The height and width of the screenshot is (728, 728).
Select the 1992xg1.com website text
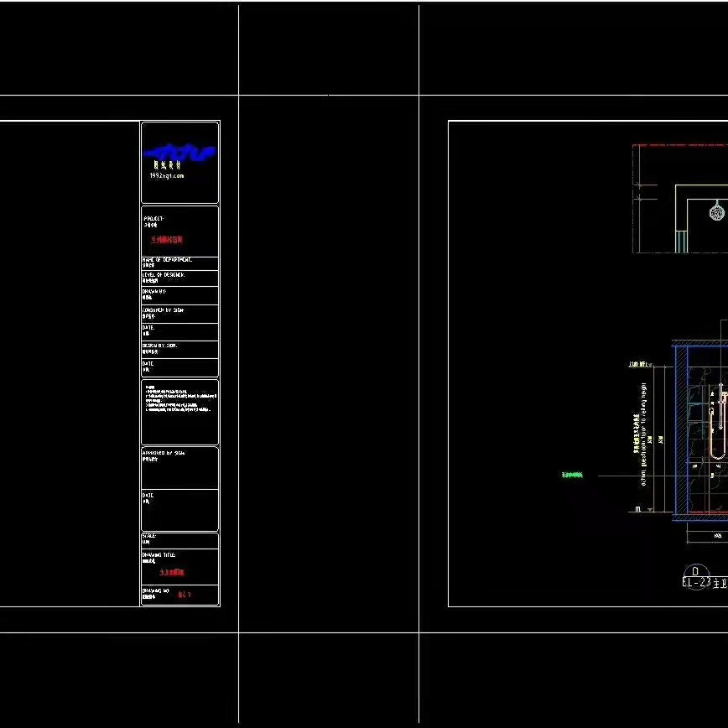pos(167,176)
